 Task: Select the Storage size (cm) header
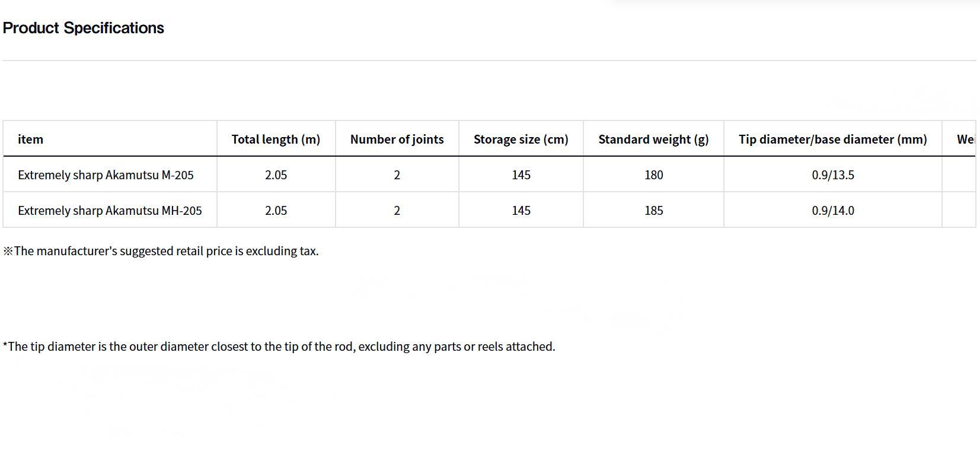[x=521, y=139]
